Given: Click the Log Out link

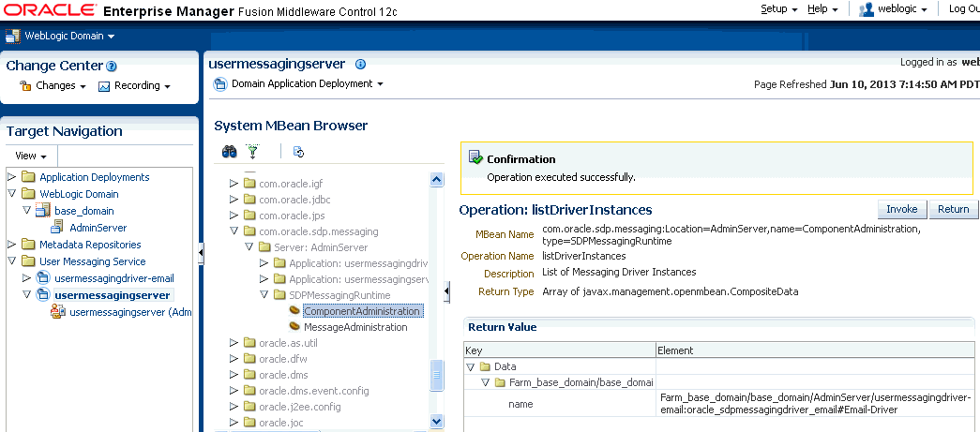Looking at the screenshot, I should 964,8.
